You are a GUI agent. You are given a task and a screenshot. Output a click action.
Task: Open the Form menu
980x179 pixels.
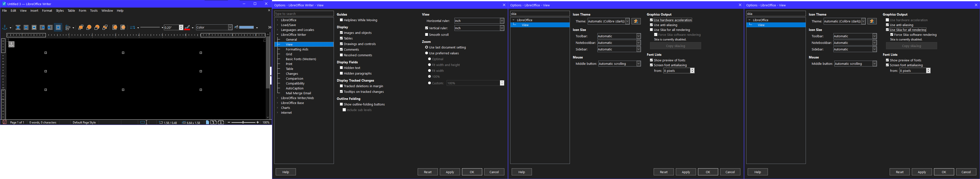82,11
